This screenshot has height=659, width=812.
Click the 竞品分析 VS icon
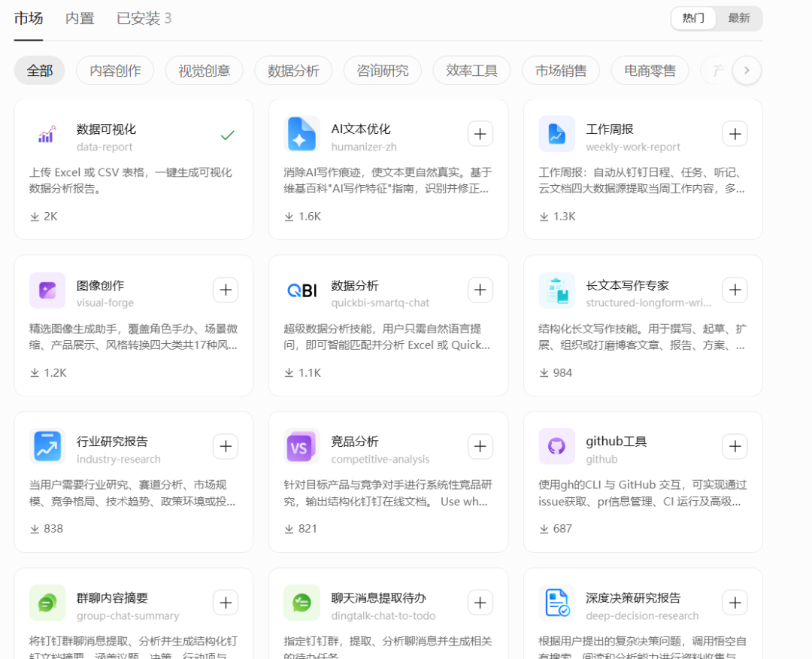point(302,446)
